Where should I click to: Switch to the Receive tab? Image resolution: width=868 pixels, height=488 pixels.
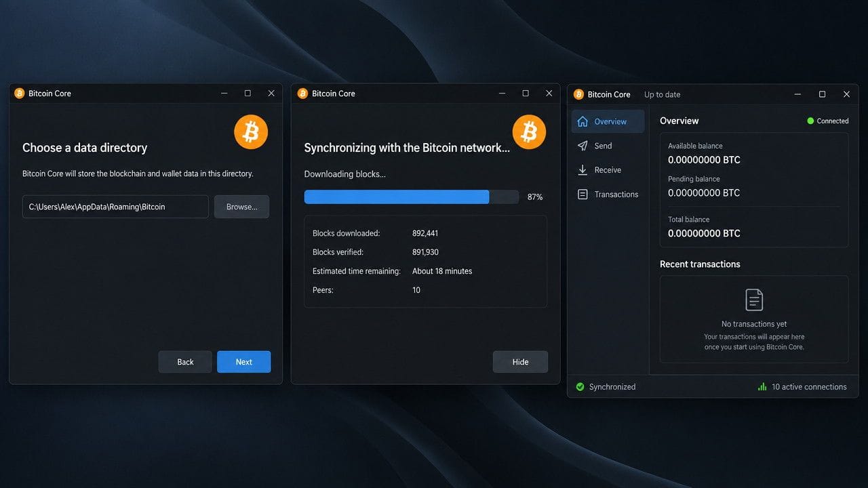pyautogui.click(x=608, y=170)
